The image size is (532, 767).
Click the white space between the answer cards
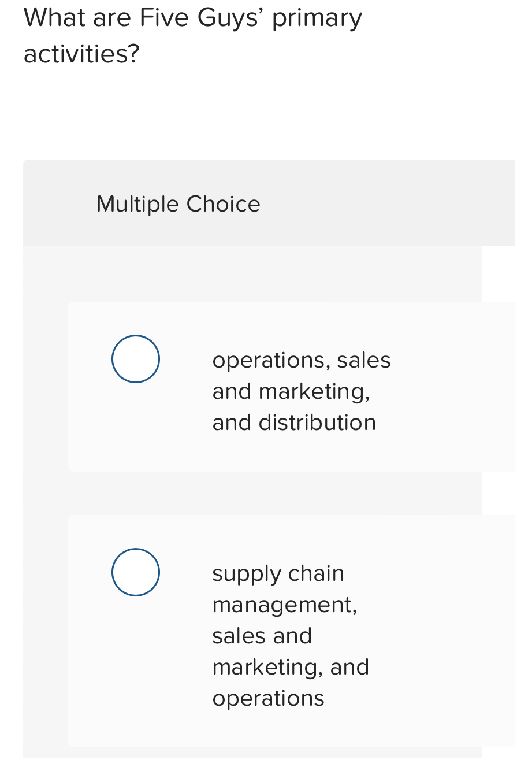coord(266,494)
